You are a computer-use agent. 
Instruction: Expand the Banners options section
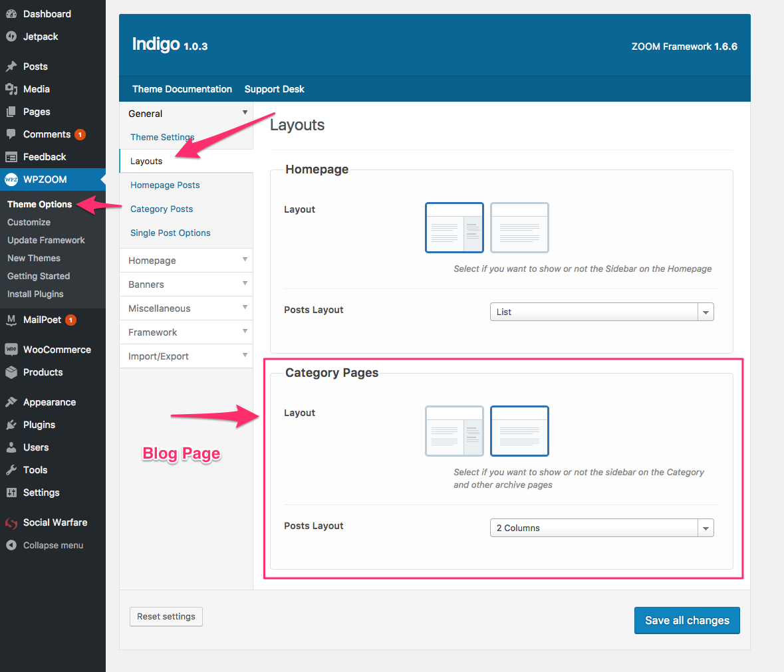186,284
